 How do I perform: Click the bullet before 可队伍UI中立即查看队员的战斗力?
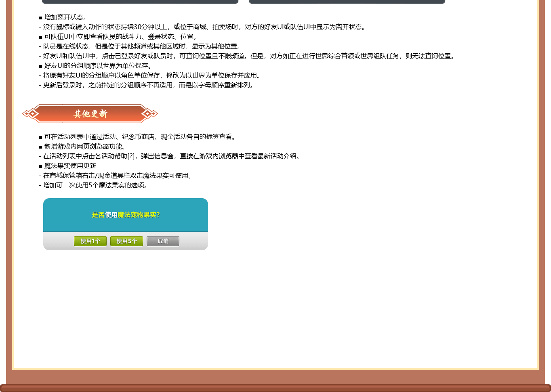coord(40,37)
